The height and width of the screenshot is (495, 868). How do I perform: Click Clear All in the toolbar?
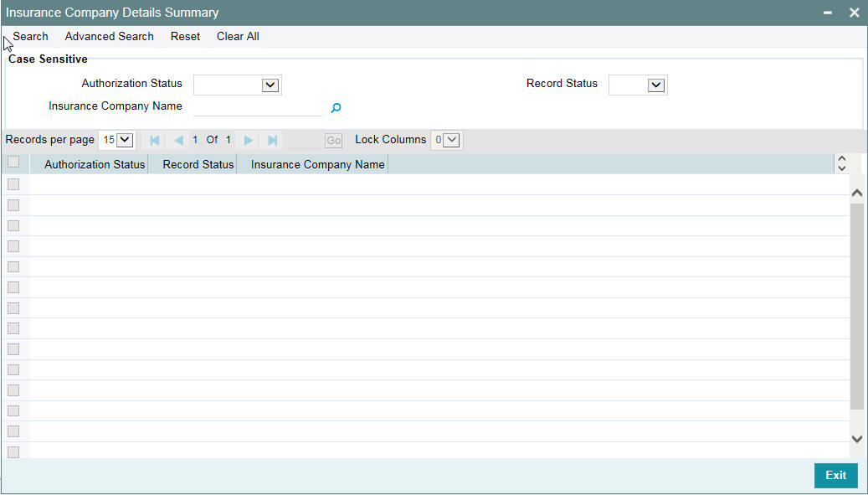[238, 37]
